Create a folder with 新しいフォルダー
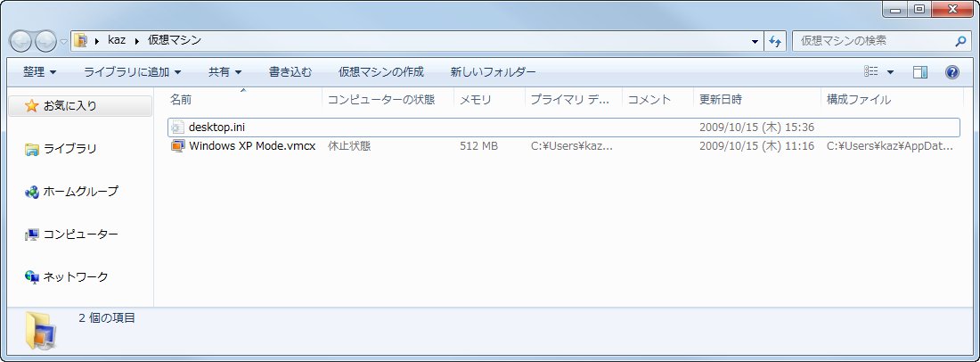 click(494, 72)
